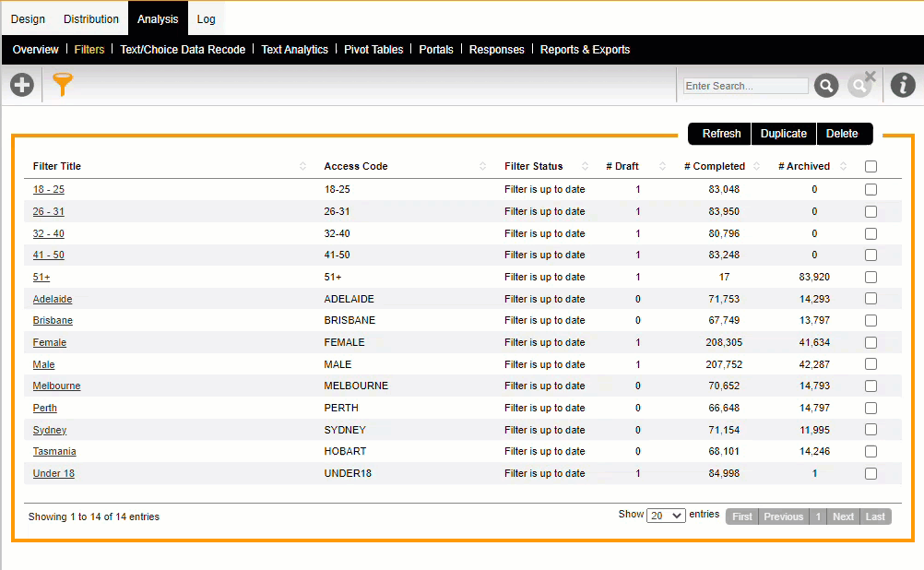Viewport: 924px width, 570px height.
Task: Tick the select-all checkbox in header
Action: click(871, 167)
